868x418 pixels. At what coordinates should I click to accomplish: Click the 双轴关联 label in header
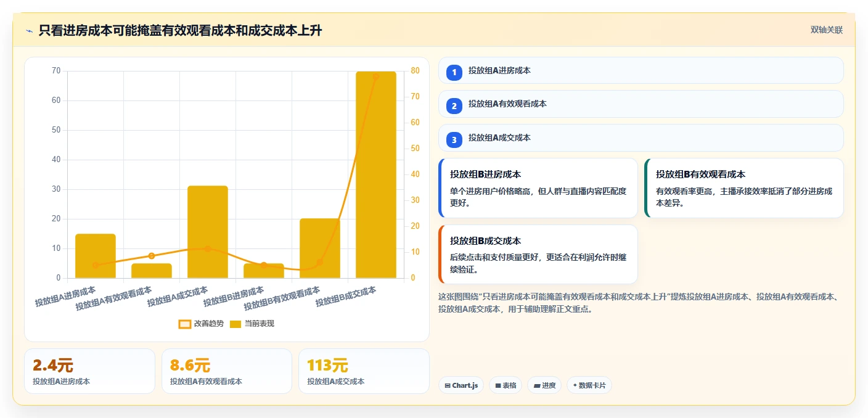tap(826, 30)
